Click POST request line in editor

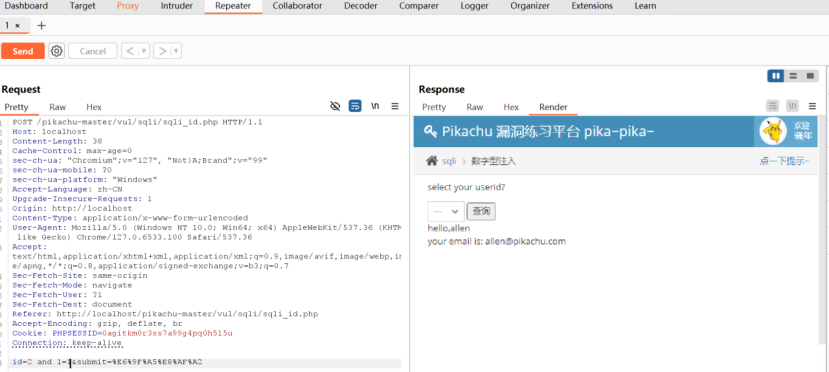tap(137, 122)
